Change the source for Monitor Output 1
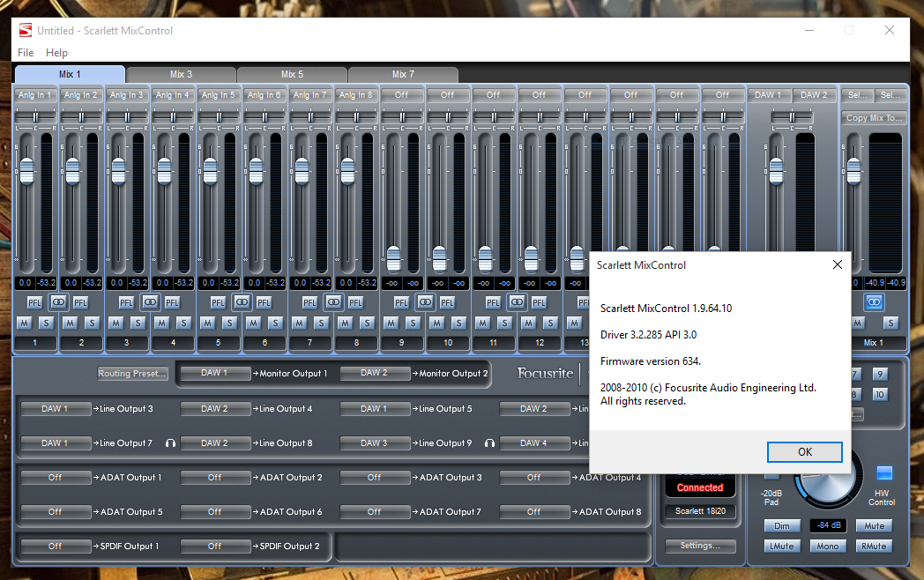The image size is (924, 580). click(x=214, y=373)
